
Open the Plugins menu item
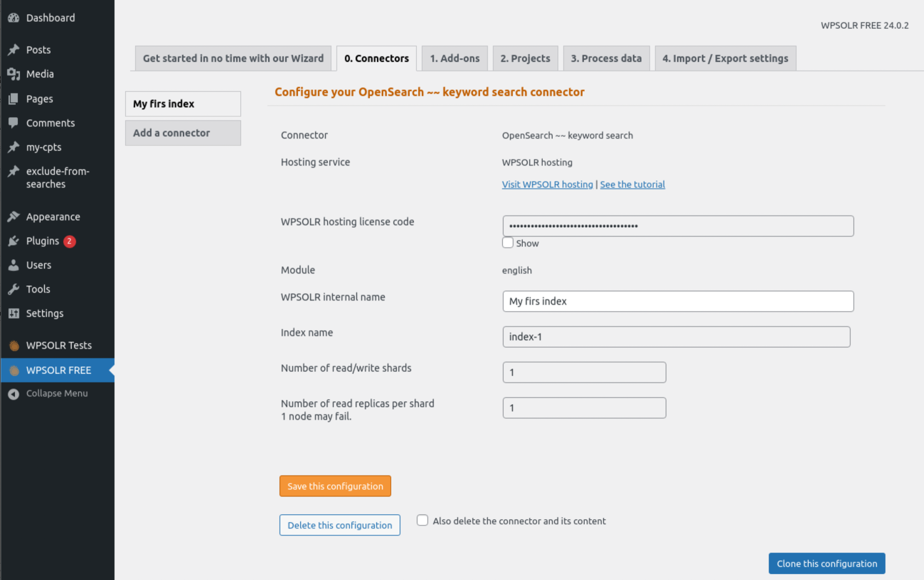[58, 241]
